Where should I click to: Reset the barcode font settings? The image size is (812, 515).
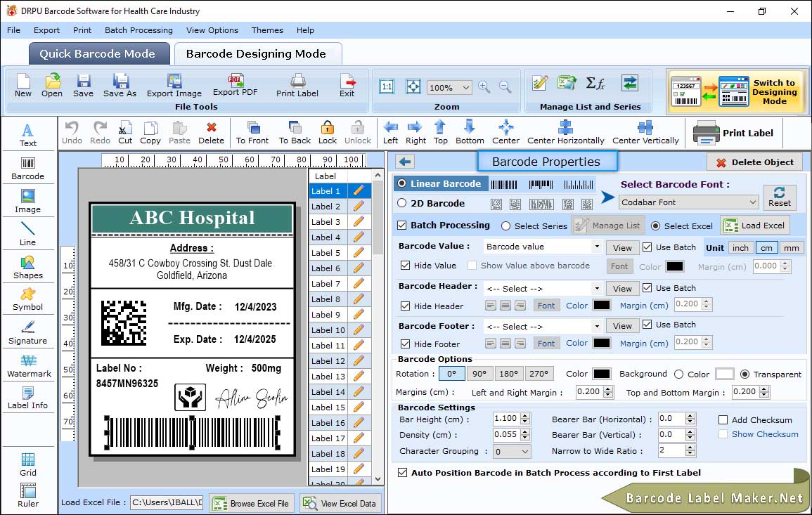(780, 197)
